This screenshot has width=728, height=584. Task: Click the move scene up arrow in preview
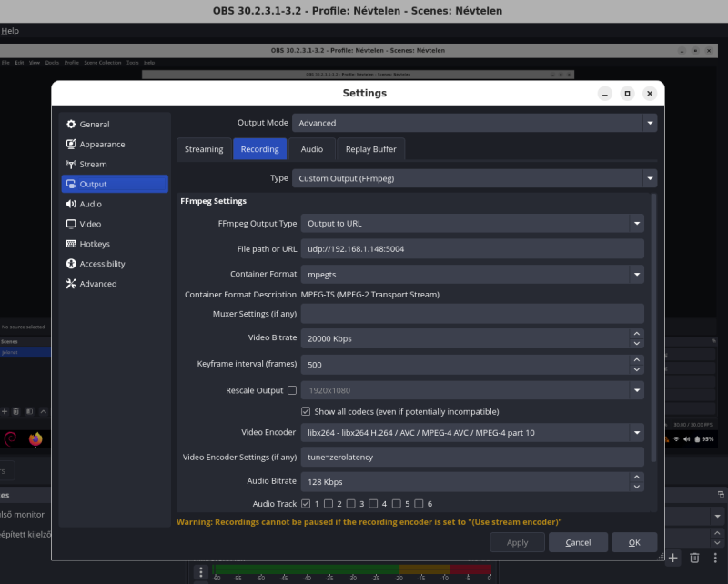[43, 411]
